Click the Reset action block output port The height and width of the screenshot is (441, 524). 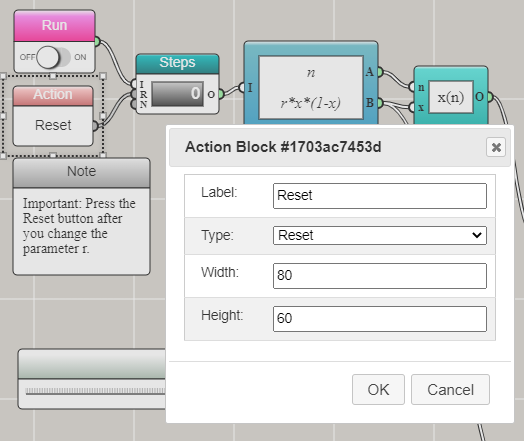95,126
